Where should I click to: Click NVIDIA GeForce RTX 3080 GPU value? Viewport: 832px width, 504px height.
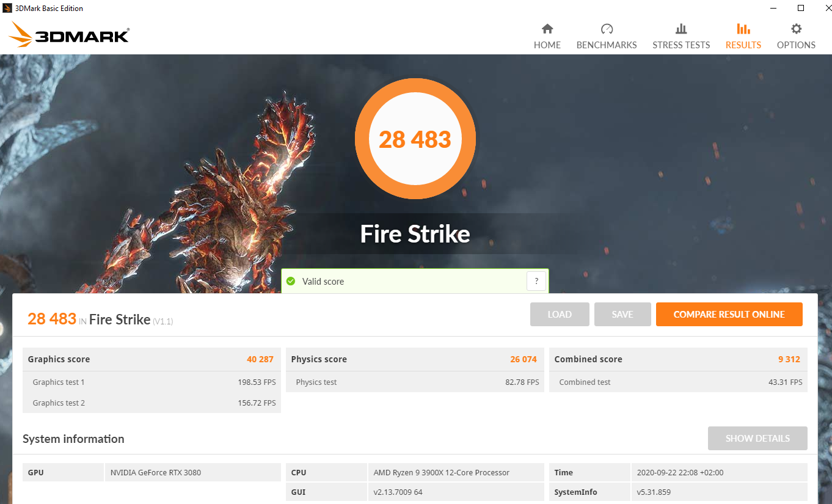156,472
